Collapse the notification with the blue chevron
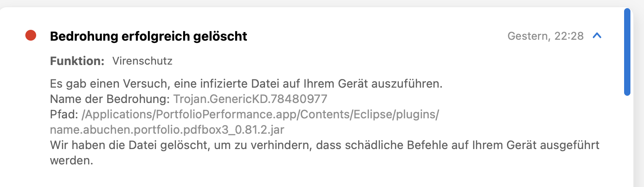The width and height of the screenshot is (644, 187). coord(597,36)
